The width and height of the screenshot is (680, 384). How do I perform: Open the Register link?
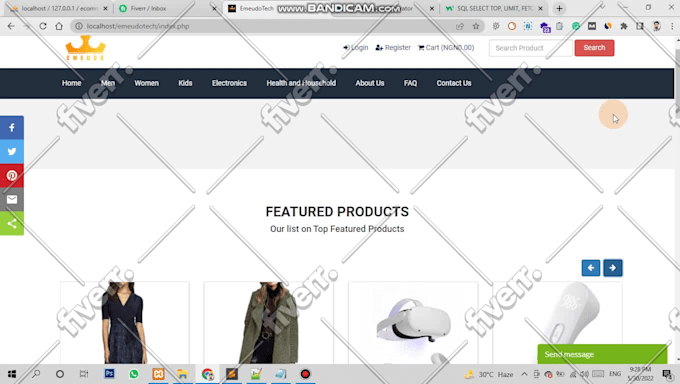click(393, 48)
